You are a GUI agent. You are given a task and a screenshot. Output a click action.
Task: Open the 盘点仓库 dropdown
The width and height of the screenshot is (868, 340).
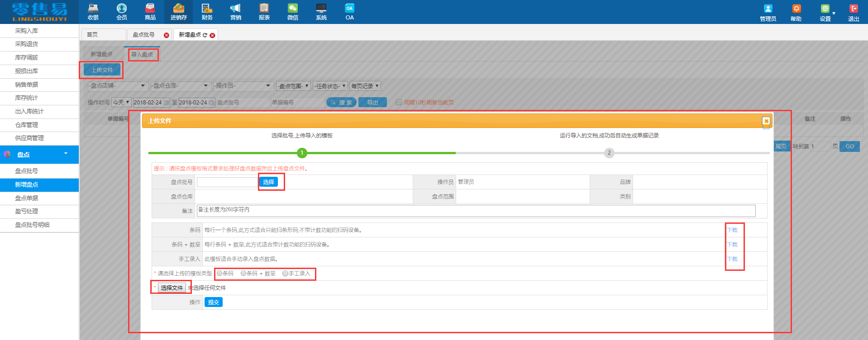pyautogui.click(x=180, y=86)
